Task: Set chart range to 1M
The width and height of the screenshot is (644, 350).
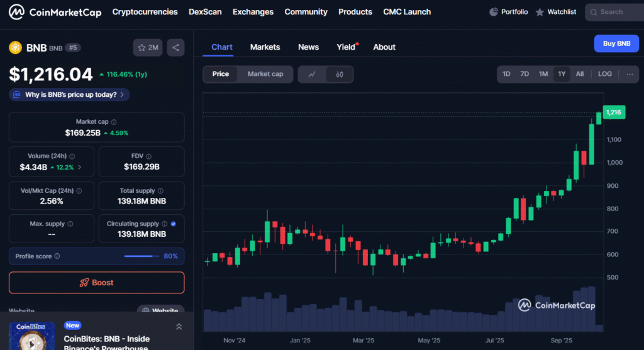Action: 543,74
